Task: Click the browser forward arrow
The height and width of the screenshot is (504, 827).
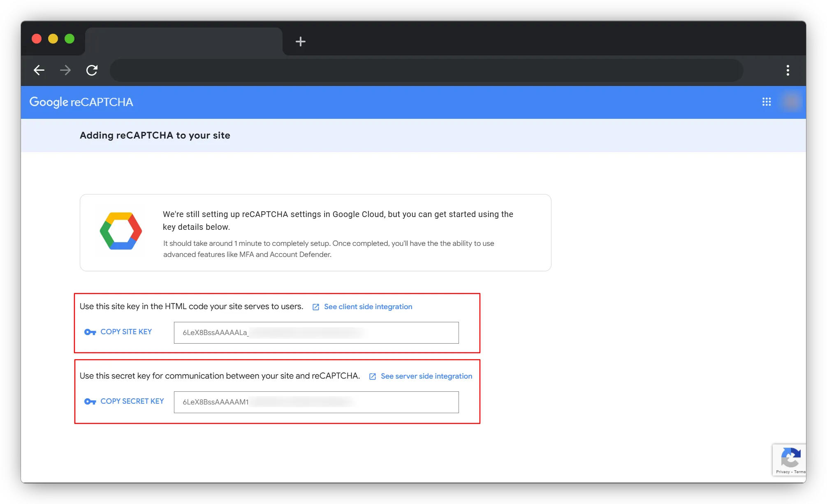Action: pos(65,70)
